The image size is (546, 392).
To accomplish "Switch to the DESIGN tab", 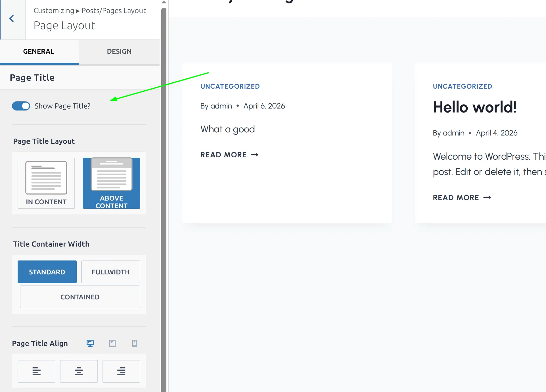I will click(119, 51).
